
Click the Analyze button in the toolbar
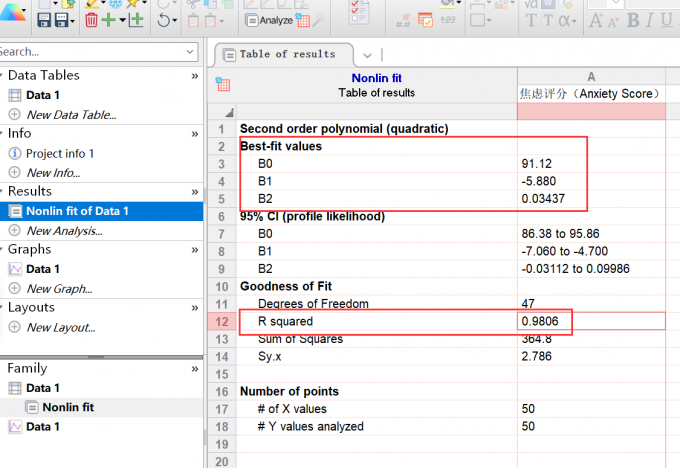(x=270, y=19)
